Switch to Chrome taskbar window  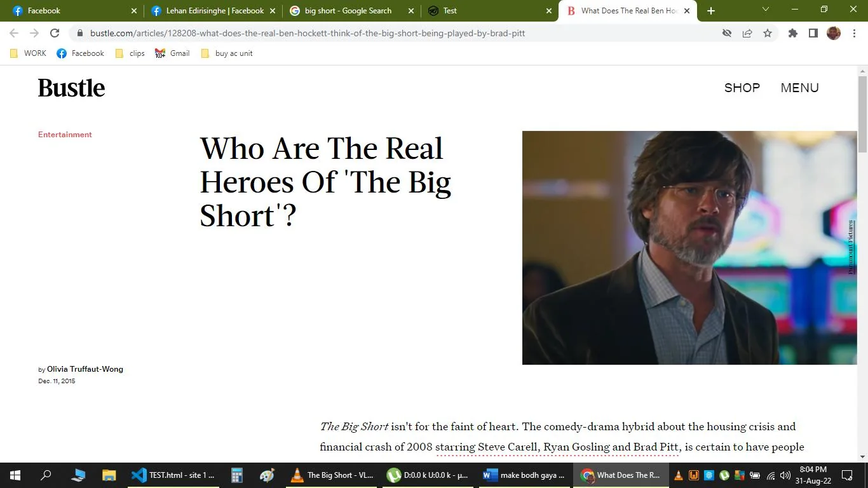point(621,475)
